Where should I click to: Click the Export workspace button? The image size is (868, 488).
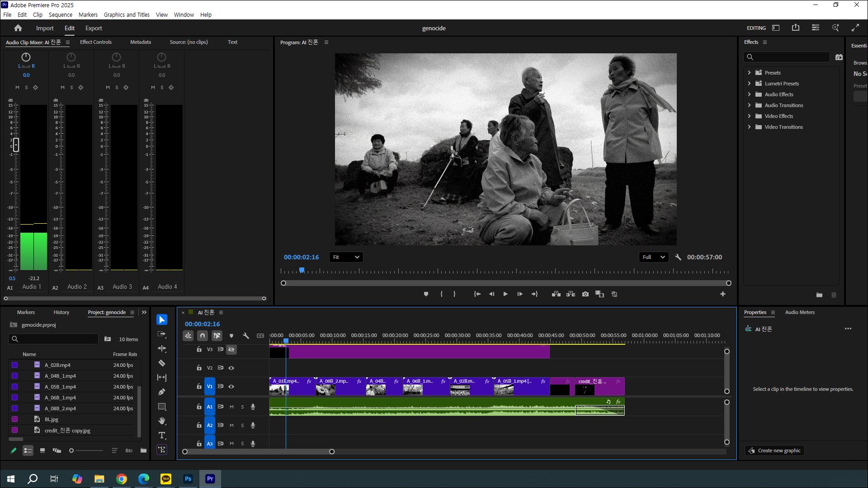94,28
